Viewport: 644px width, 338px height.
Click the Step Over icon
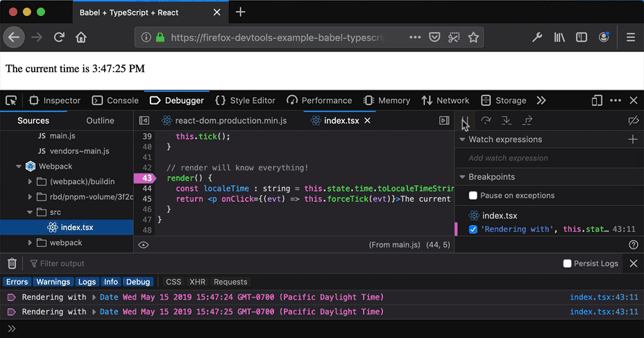click(x=486, y=120)
